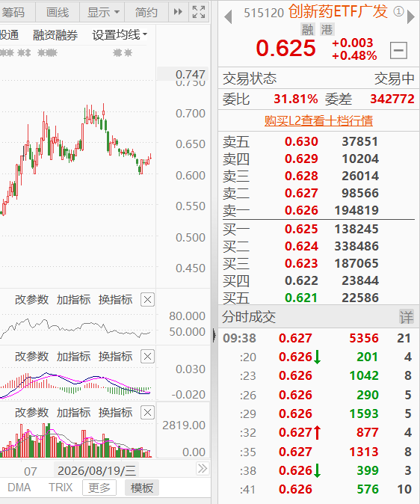Go to previous stock with left arrow
Viewport: 420px width, 504px height.
[x=228, y=16]
